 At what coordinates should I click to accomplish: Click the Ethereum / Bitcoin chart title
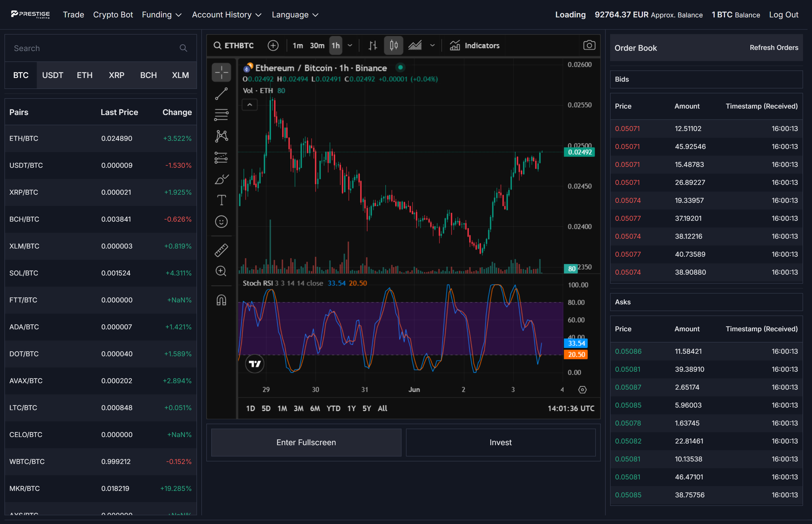point(321,68)
